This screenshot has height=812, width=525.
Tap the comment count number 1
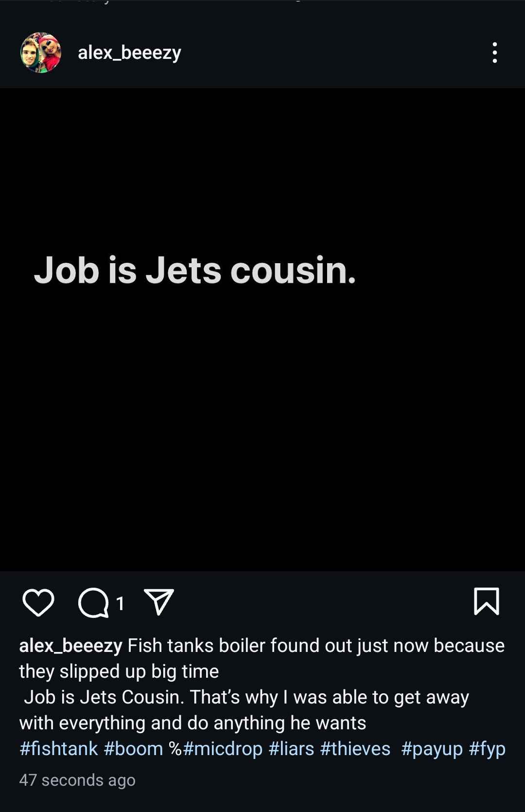pyautogui.click(x=120, y=604)
